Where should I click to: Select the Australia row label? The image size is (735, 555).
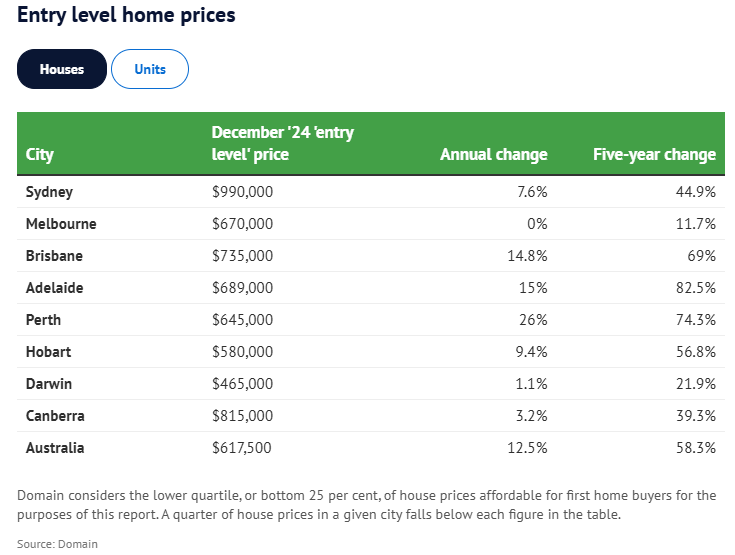point(55,448)
